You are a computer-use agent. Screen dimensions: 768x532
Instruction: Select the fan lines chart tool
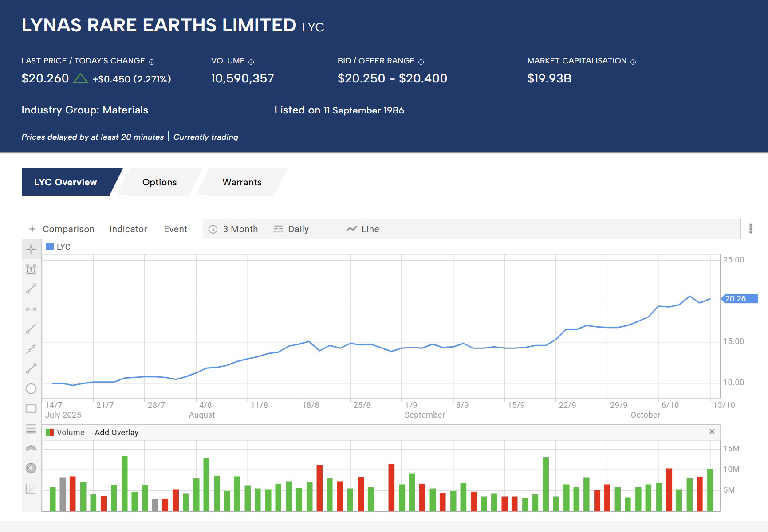(31, 488)
